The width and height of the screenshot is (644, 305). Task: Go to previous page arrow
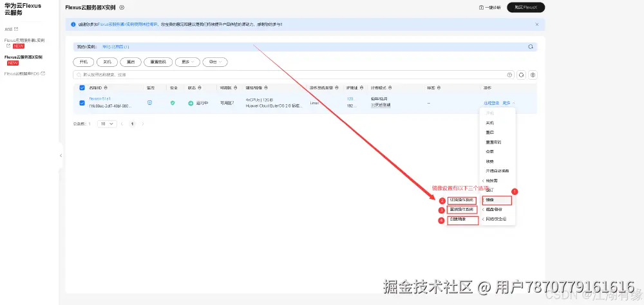[122, 124]
